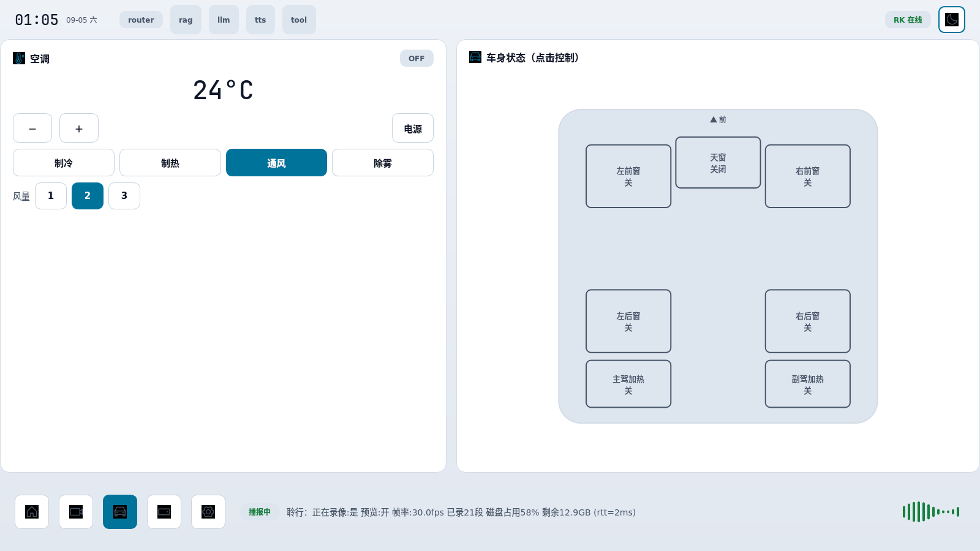Toggle the 天窗 sunroof
The width and height of the screenshot is (980, 551).
click(x=718, y=162)
